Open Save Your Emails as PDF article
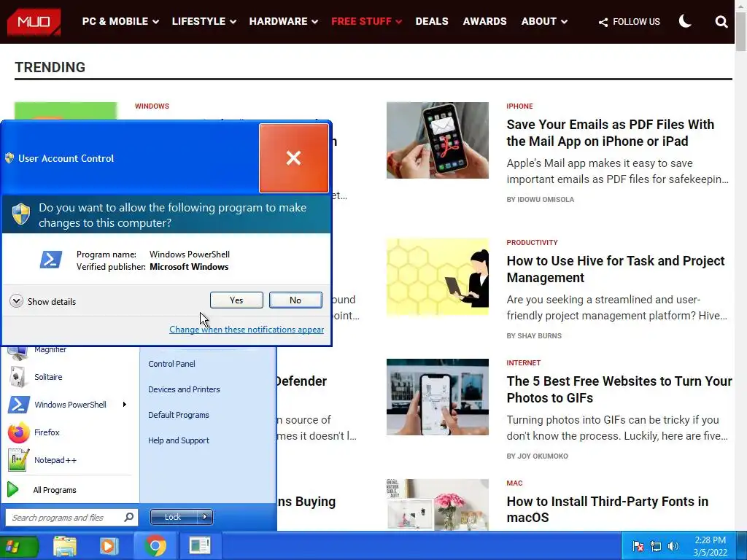The image size is (747, 560). [611, 133]
